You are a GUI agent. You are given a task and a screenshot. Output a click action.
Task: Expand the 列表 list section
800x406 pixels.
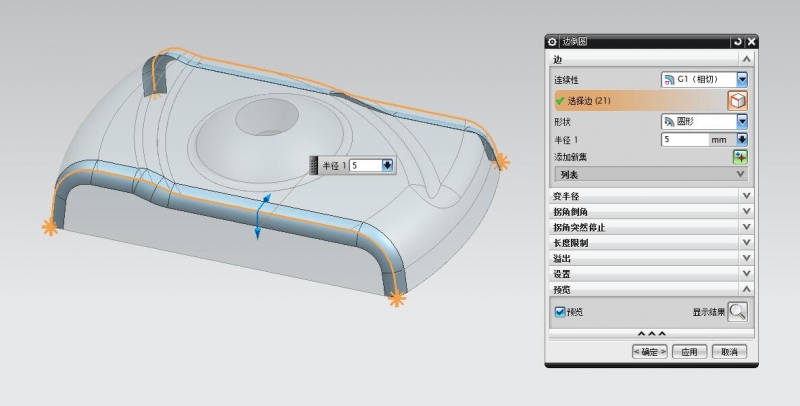click(650, 174)
